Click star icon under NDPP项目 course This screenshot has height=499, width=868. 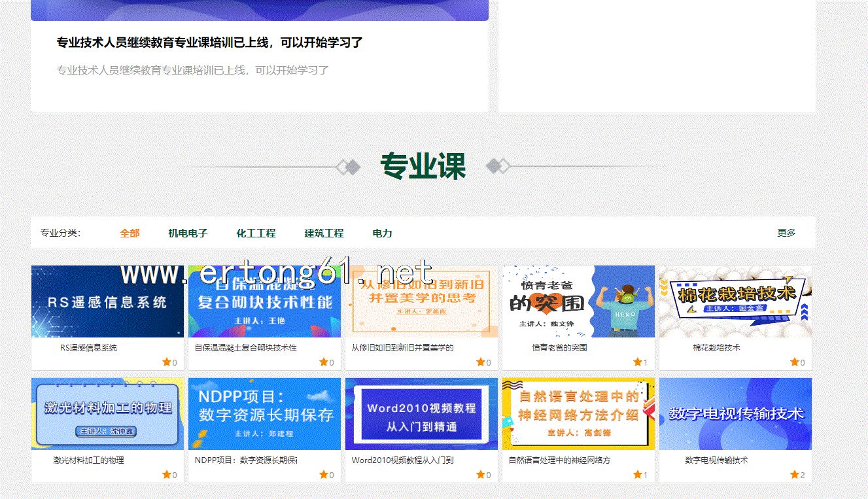pyautogui.click(x=323, y=474)
